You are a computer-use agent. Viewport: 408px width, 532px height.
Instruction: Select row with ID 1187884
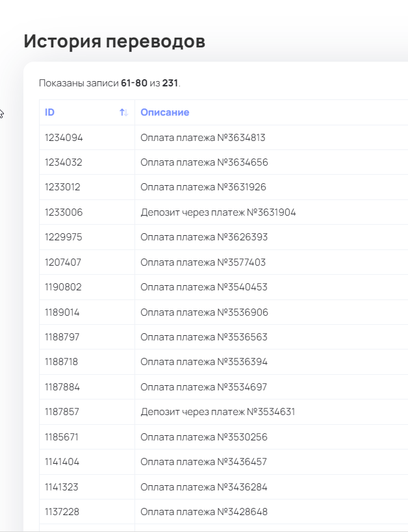point(64,387)
